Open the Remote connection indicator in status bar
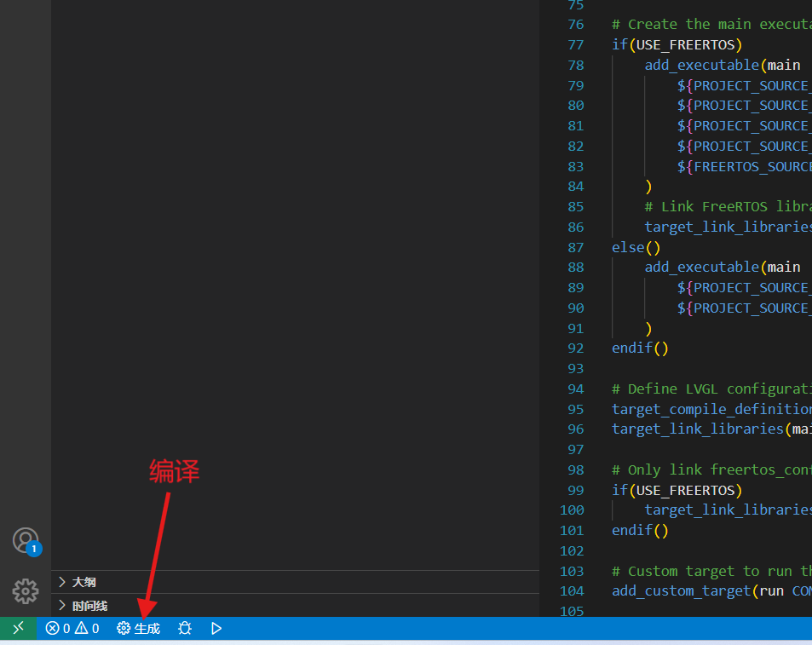The image size is (812, 645). (x=17, y=628)
